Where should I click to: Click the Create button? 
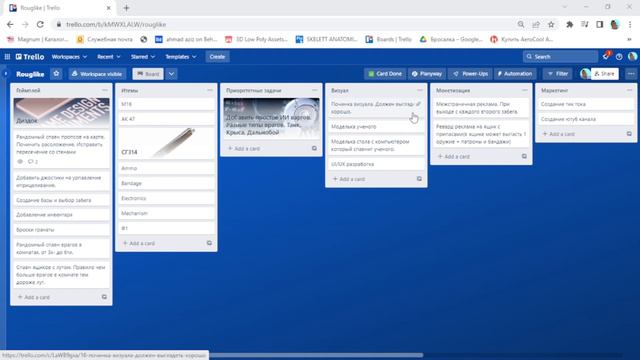click(x=217, y=57)
